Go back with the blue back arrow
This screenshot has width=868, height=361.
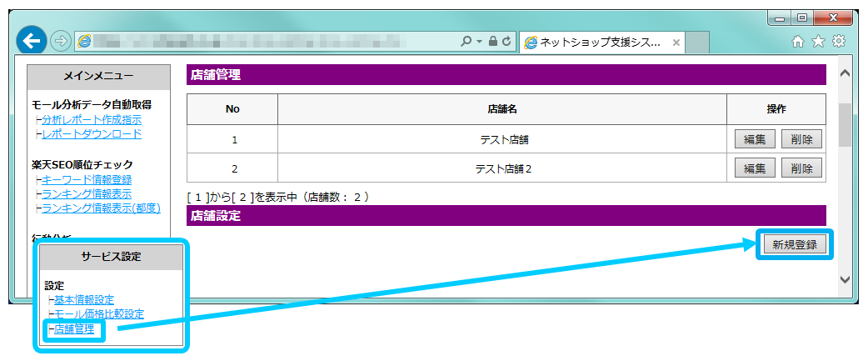[x=32, y=41]
